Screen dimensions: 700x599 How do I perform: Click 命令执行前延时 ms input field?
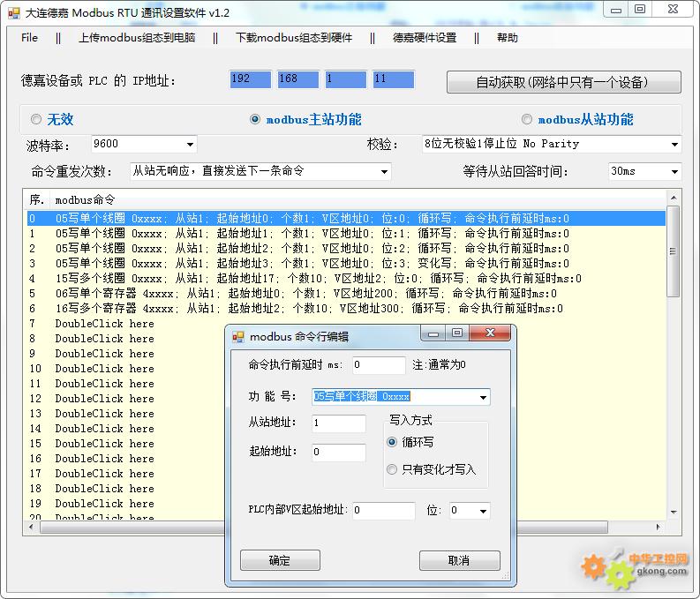click(x=379, y=365)
